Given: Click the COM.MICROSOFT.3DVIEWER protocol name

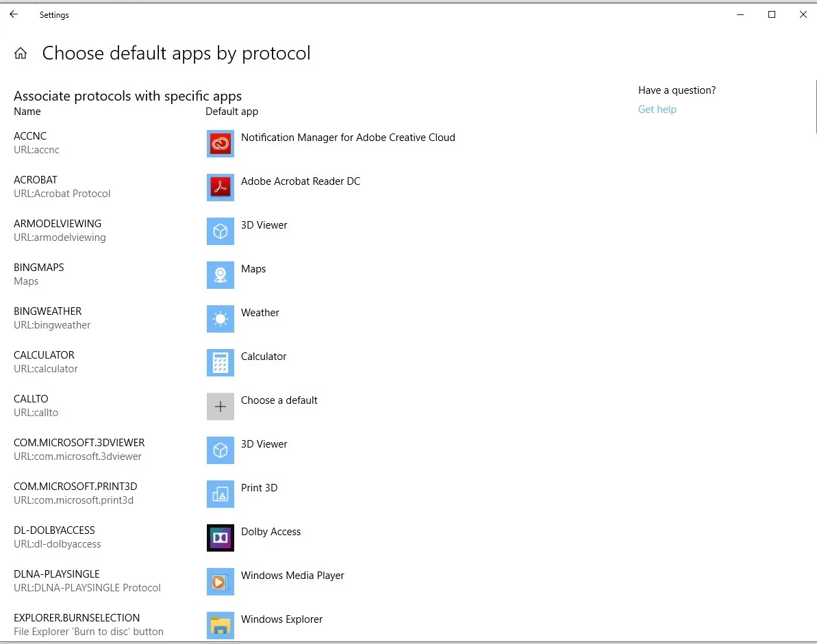Looking at the screenshot, I should pyautogui.click(x=79, y=442).
